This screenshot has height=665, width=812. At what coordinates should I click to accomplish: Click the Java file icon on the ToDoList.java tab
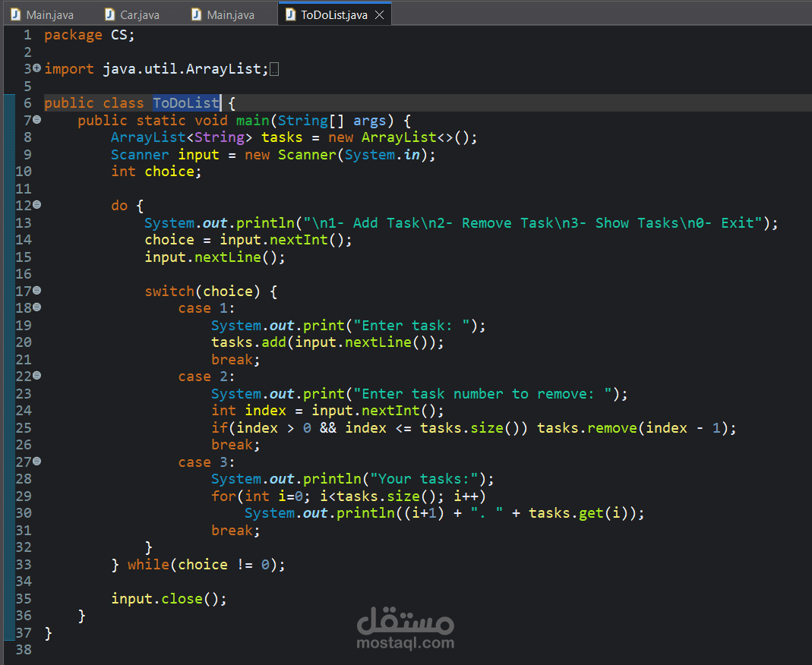point(290,14)
